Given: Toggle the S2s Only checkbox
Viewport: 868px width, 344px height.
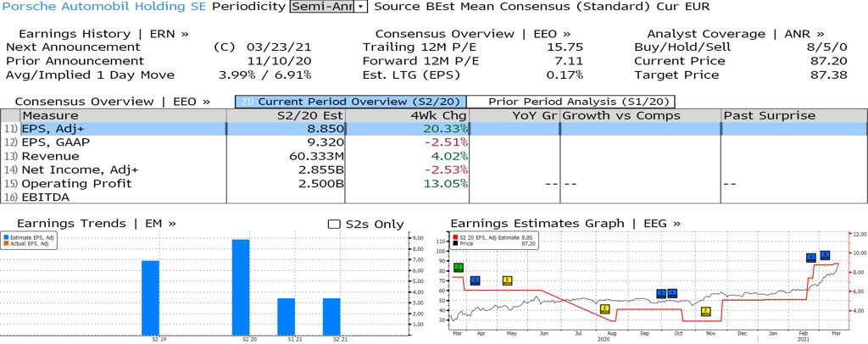Looking at the screenshot, I should coord(334,224).
